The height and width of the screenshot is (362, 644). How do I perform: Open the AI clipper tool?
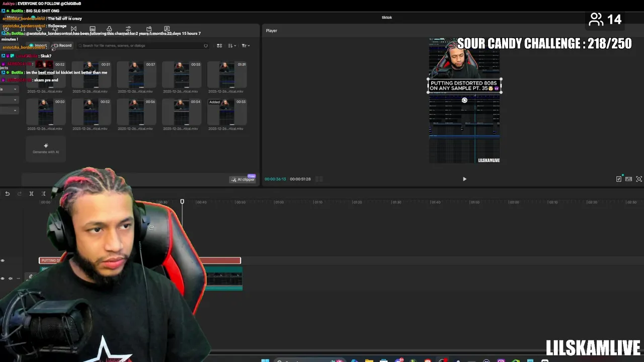(243, 179)
